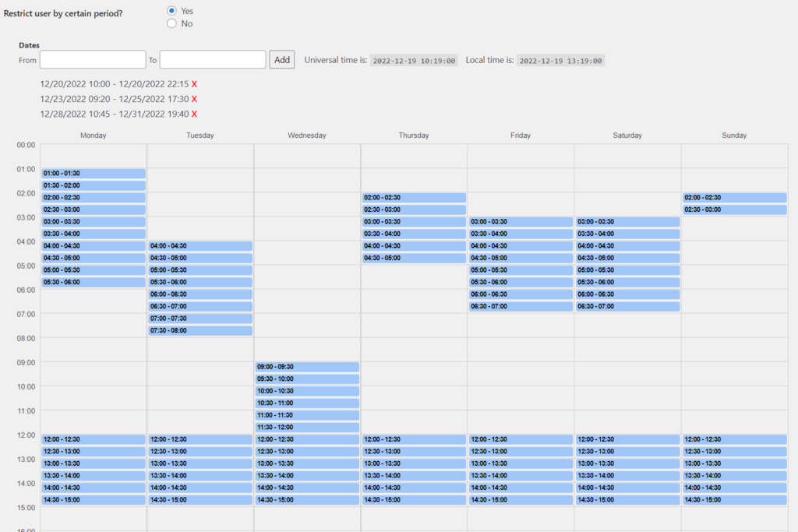The width and height of the screenshot is (798, 532).
Task: Toggle Tuesday 07:30 - 08:00 slot
Action: tap(200, 330)
